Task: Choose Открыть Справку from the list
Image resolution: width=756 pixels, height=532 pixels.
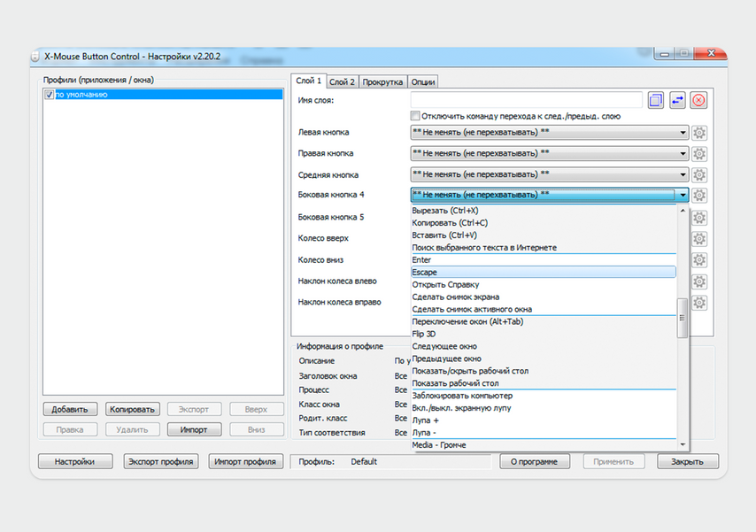Action: click(x=544, y=284)
